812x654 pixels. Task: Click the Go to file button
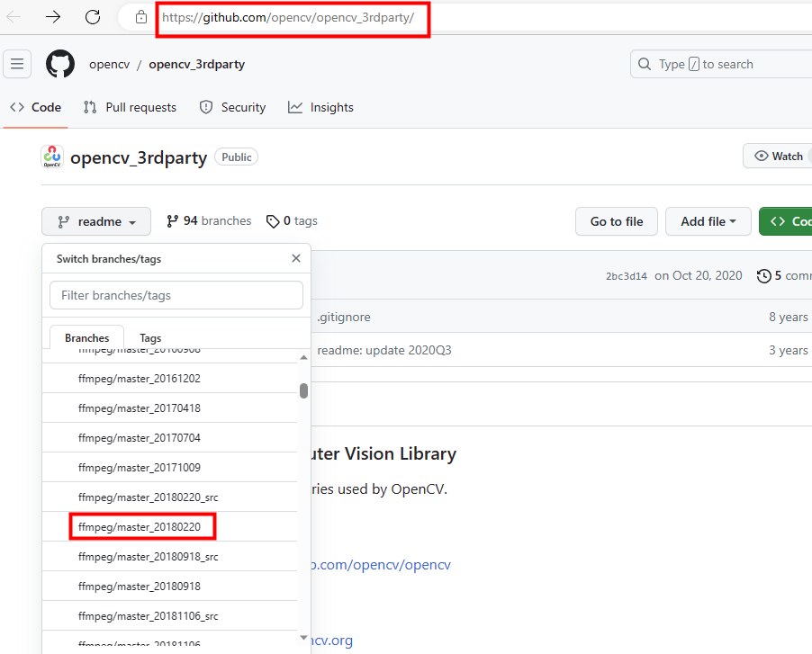coord(617,221)
